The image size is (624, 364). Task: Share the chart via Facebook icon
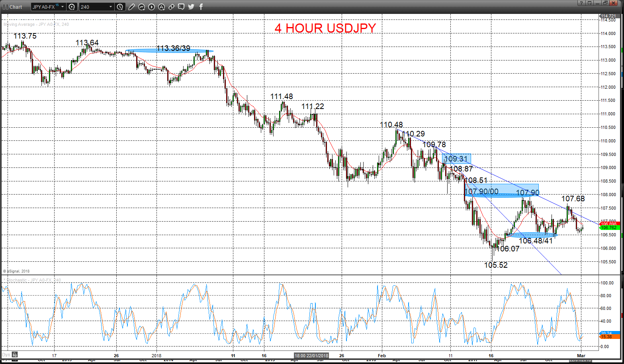click(201, 7)
